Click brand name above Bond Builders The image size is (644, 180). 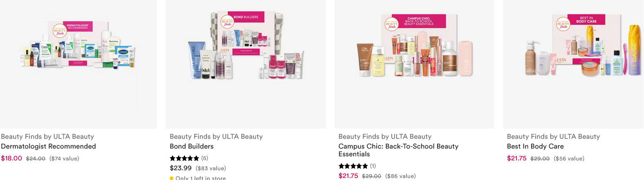coord(216,136)
